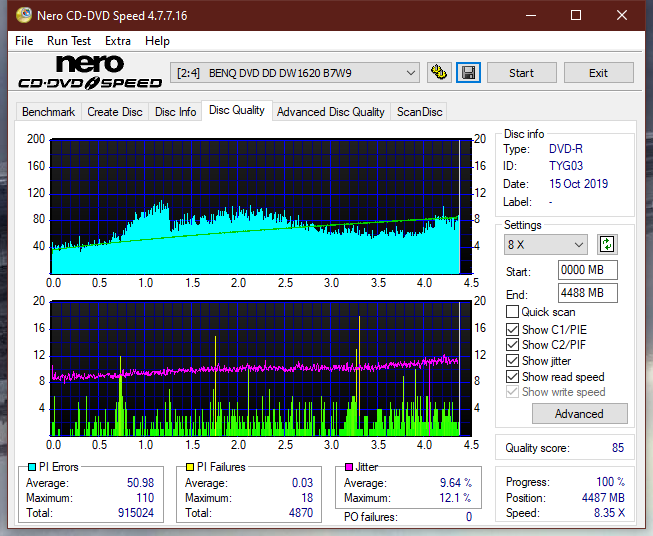Viewport: 653px width, 536px height.
Task: Switch to the ScanDisc tab
Action: tap(419, 112)
